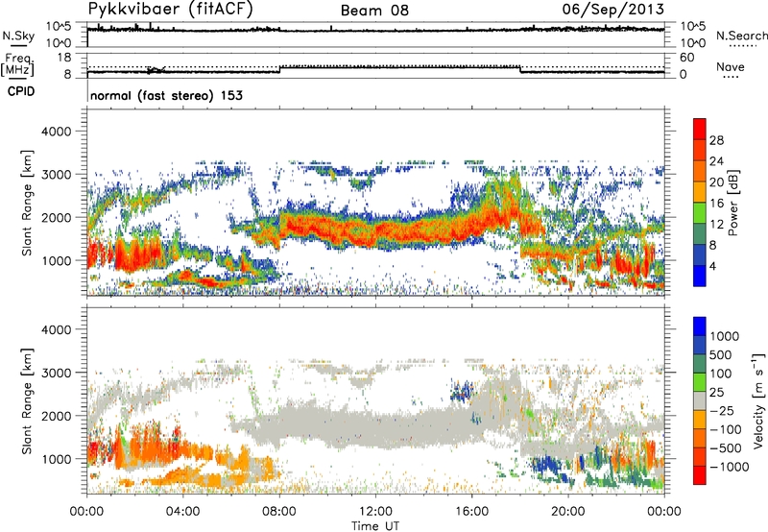Click the 'N.Search' legend label
Viewport: 768px width, 532px height.
741,36
